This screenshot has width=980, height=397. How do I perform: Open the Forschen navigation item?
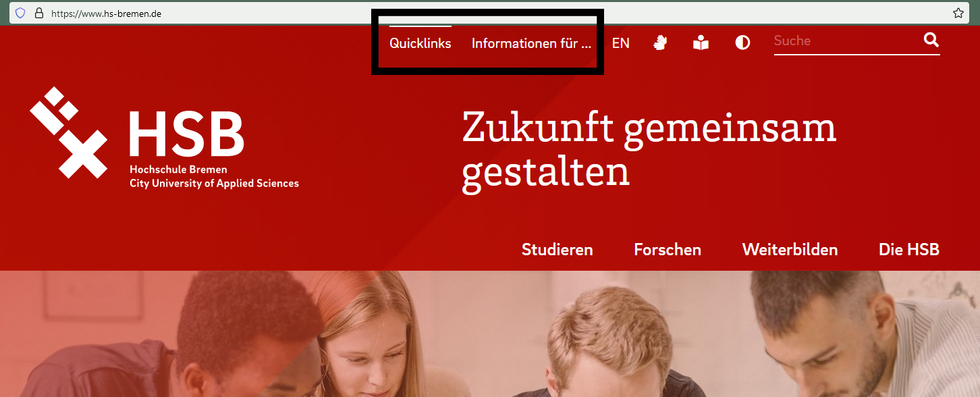pyautogui.click(x=668, y=250)
